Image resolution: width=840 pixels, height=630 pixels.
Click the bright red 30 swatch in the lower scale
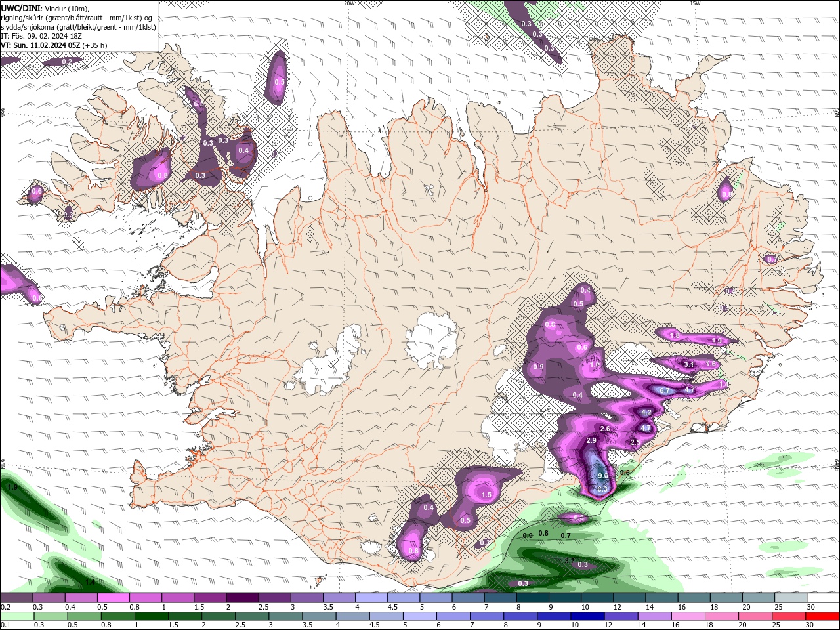pos(823,616)
